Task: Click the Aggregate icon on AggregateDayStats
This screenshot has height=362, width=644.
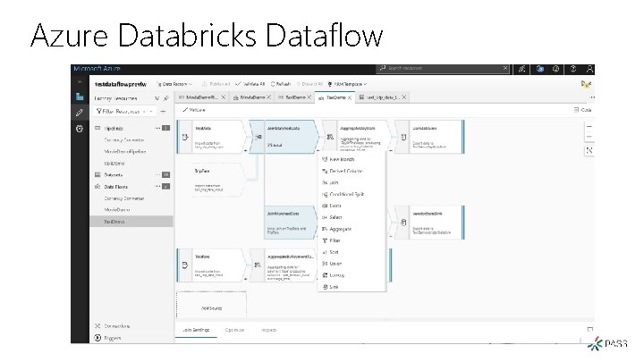Action: click(x=331, y=137)
